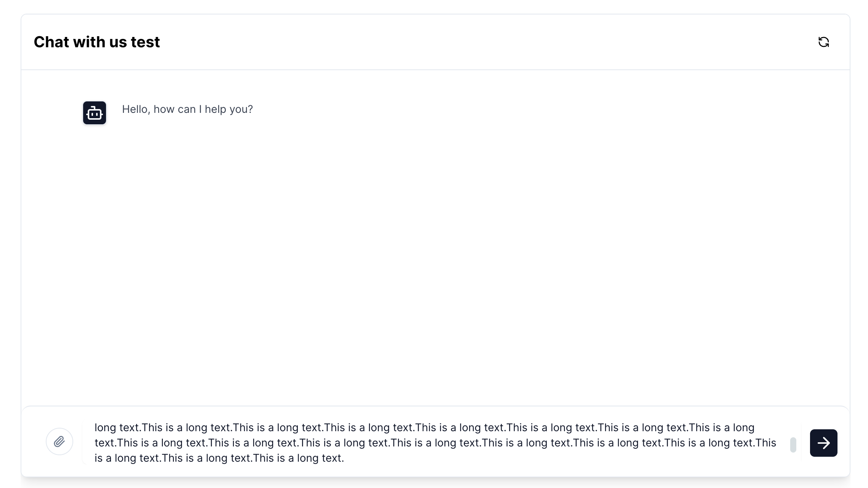
Task: Click the 'Hello, how can I help you?' message
Action: (x=187, y=109)
